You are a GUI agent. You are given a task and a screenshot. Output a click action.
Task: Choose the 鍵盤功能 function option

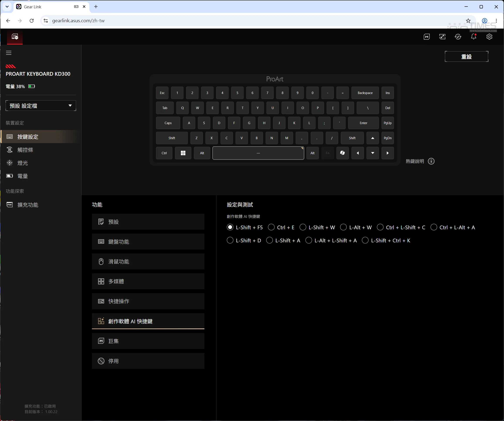point(148,242)
